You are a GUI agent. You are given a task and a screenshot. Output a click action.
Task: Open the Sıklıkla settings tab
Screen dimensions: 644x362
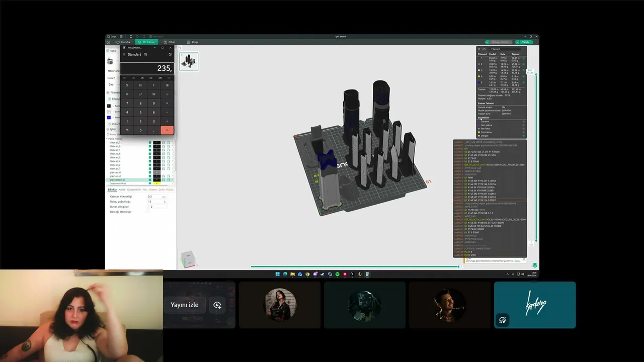tap(112, 190)
